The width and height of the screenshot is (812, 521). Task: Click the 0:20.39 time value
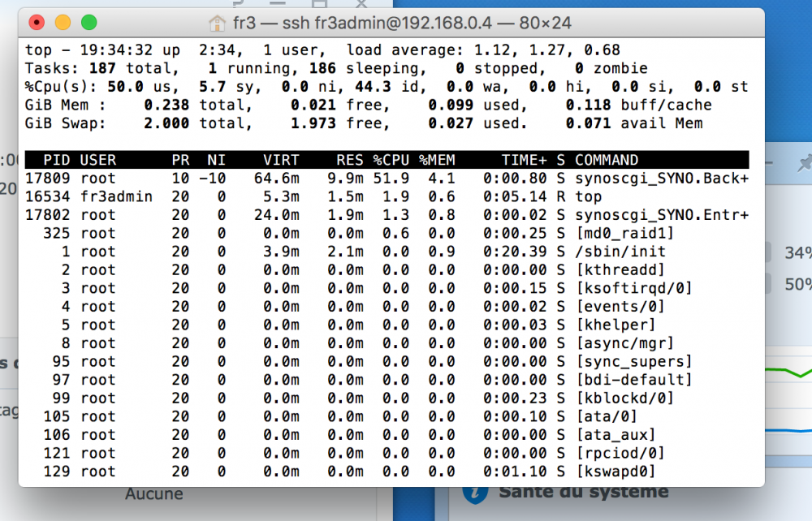pyautogui.click(x=515, y=252)
